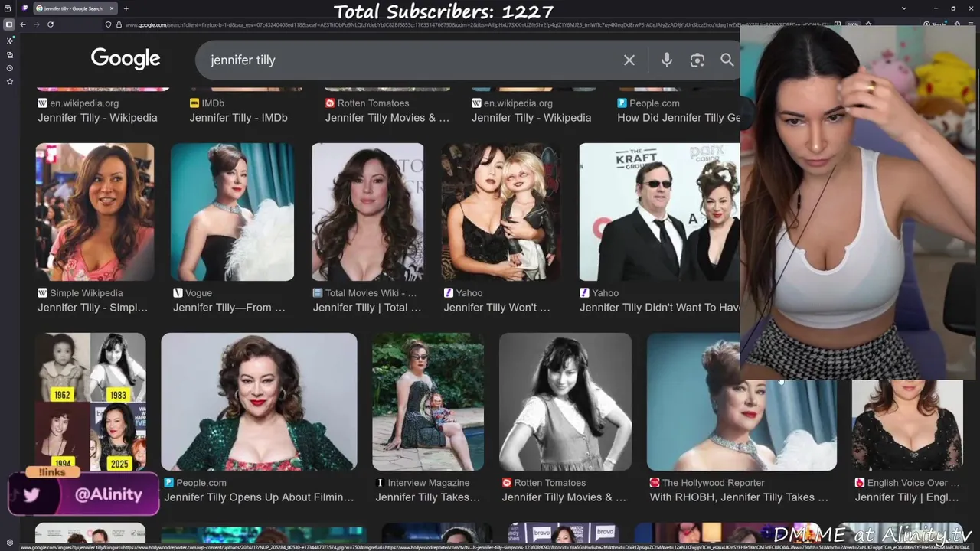The image size is (980, 551).
Task: Submit search with magnifier icon
Action: click(x=727, y=60)
